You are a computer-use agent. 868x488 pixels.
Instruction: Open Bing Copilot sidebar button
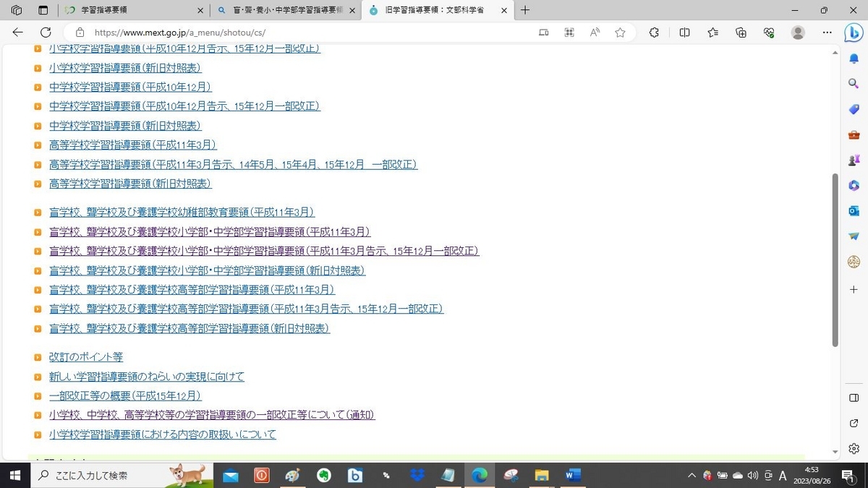854,33
